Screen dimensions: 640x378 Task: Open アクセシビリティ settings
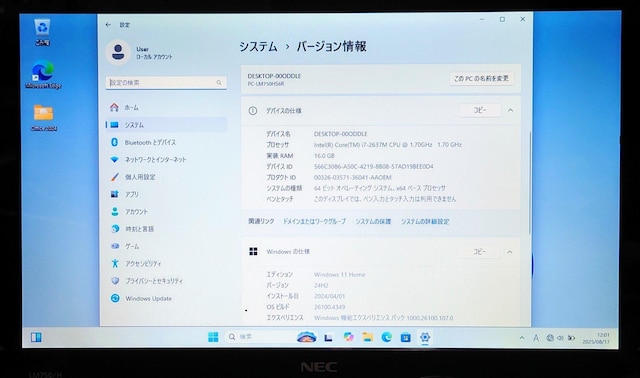[x=166, y=263]
